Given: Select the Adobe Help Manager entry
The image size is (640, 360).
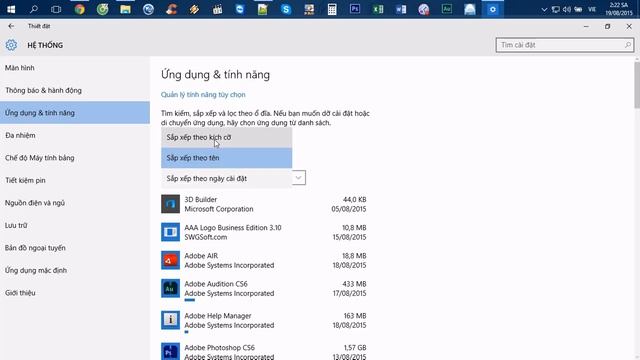Looking at the screenshot, I should pyautogui.click(x=264, y=322).
